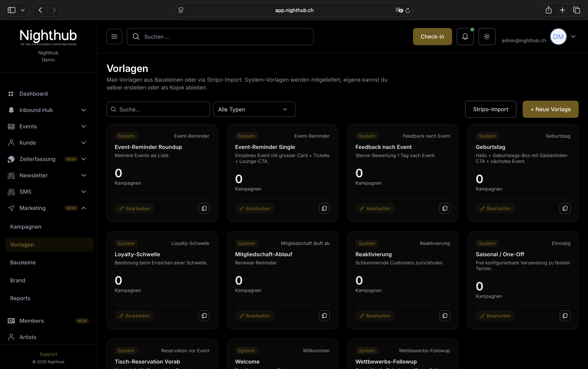Open Reports in Marketing menu
Image resolution: width=588 pixels, height=369 pixels.
coord(20,298)
